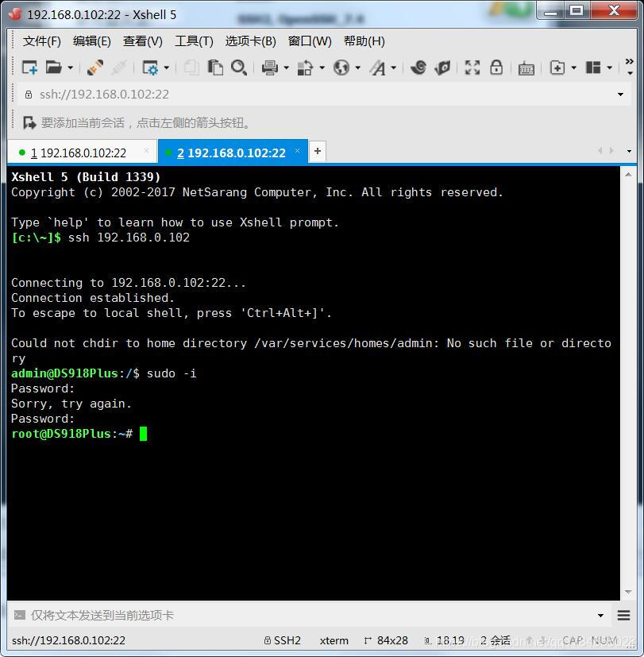This screenshot has width=644, height=657.
Task: Add a new tab with the plus button
Action: pos(318,151)
